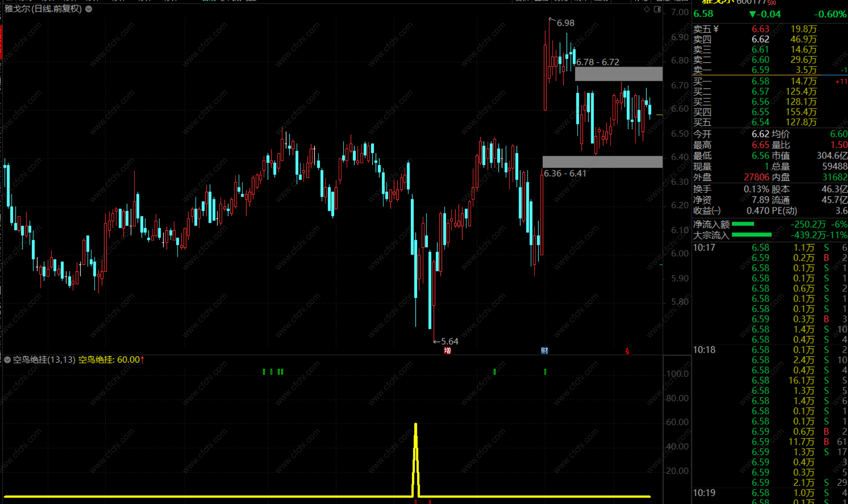
Task: Click the red 增 event marker icon
Action: tap(447, 350)
